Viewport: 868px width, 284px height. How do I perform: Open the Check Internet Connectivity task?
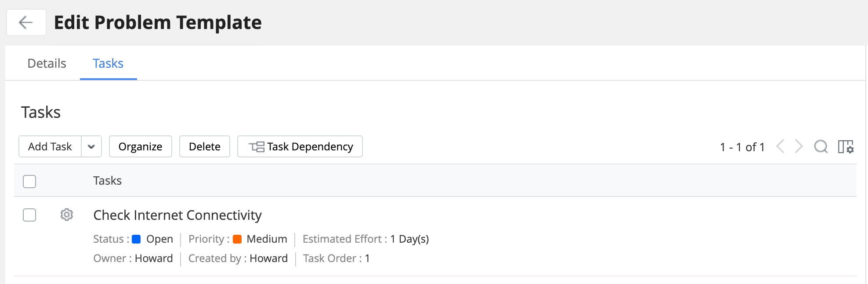(177, 215)
